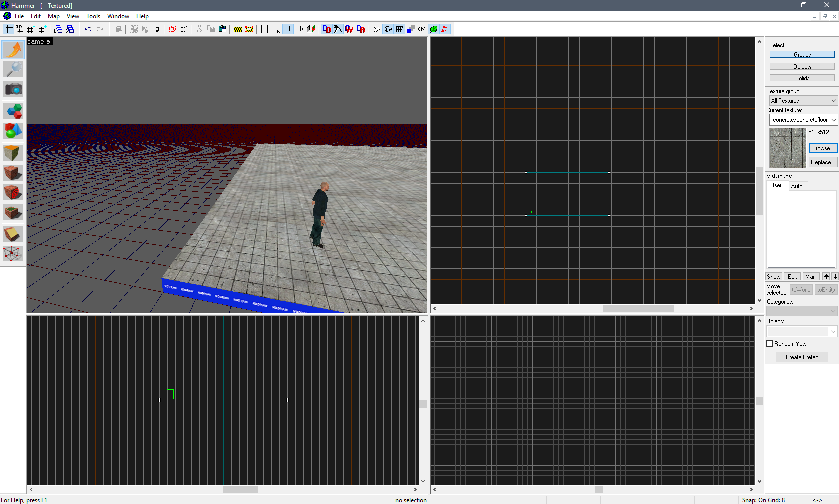
Task: Click bottom-left viewport horizontal scrollbar thumb
Action: 241,490
